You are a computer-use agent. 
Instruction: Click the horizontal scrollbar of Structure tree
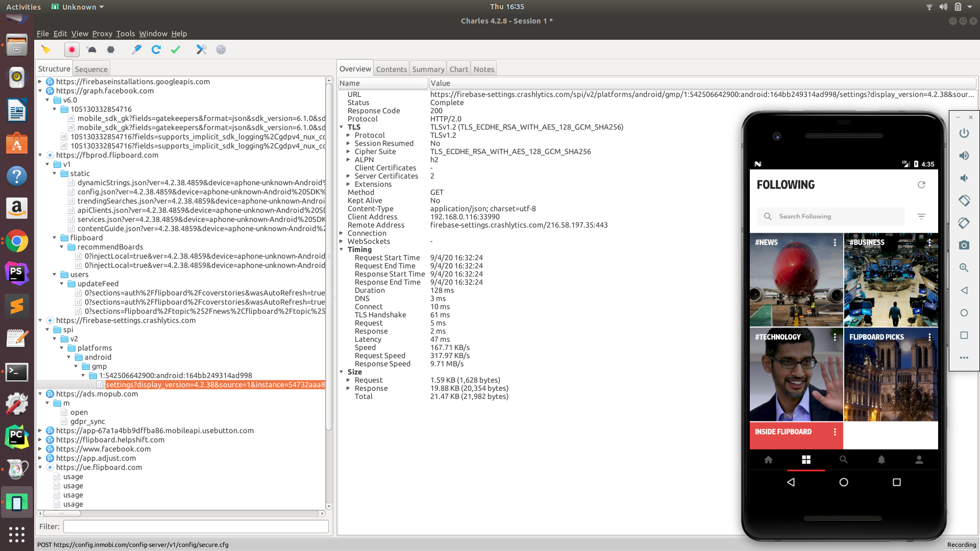pos(62,513)
